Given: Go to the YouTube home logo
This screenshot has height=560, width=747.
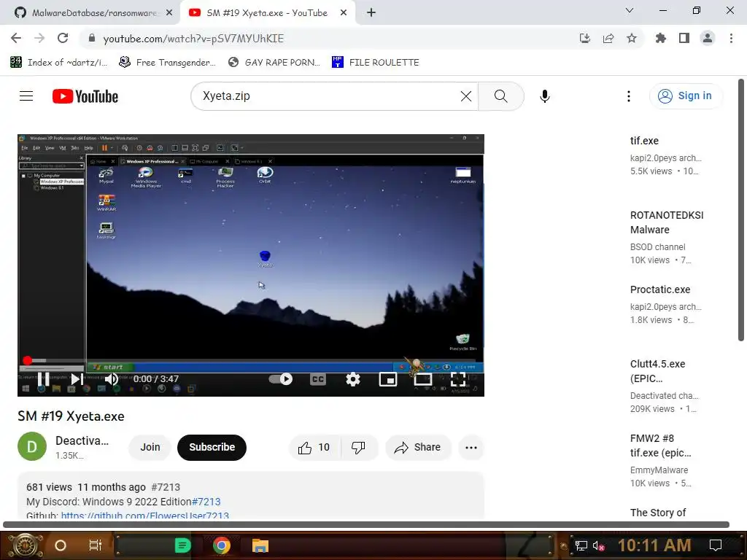Looking at the screenshot, I should pyautogui.click(x=85, y=96).
